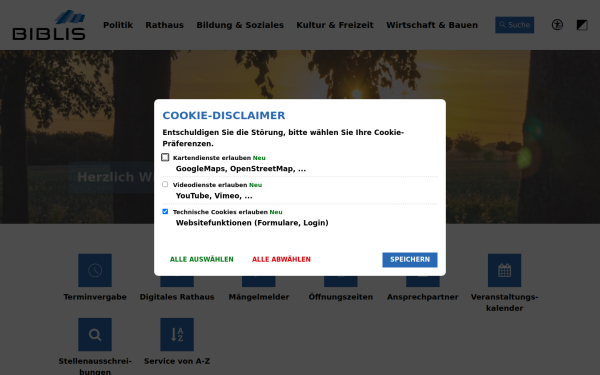Open the Service von A-Z tile
The image size is (600, 375).
[x=177, y=334]
